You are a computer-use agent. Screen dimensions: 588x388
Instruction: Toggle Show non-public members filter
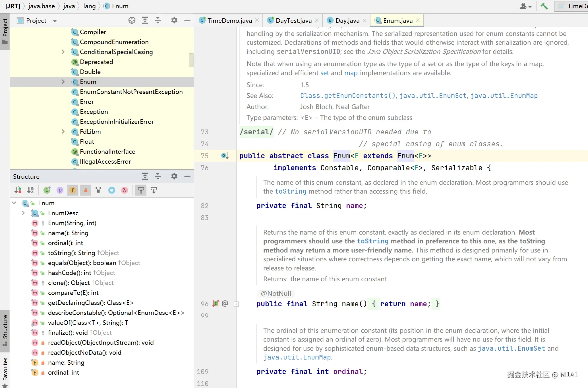point(86,190)
